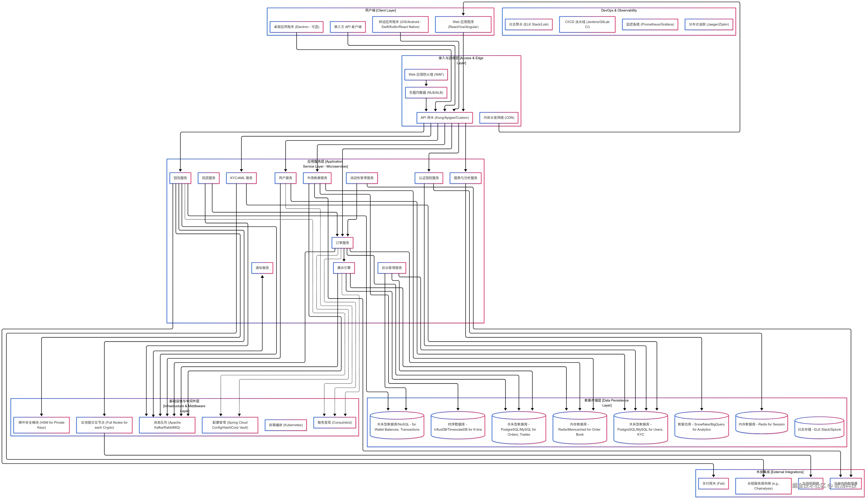868x500 pixels.
Task: Select the 订单服务 node
Action: pos(342,243)
